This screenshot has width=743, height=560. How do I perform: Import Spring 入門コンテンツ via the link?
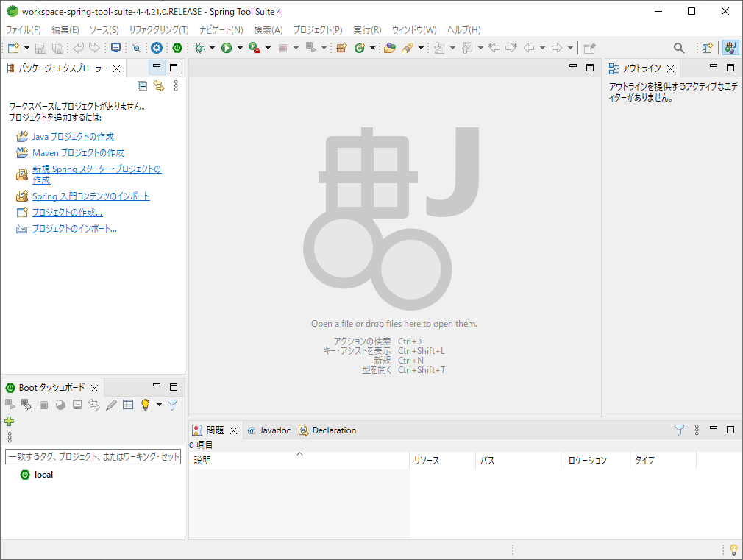90,196
